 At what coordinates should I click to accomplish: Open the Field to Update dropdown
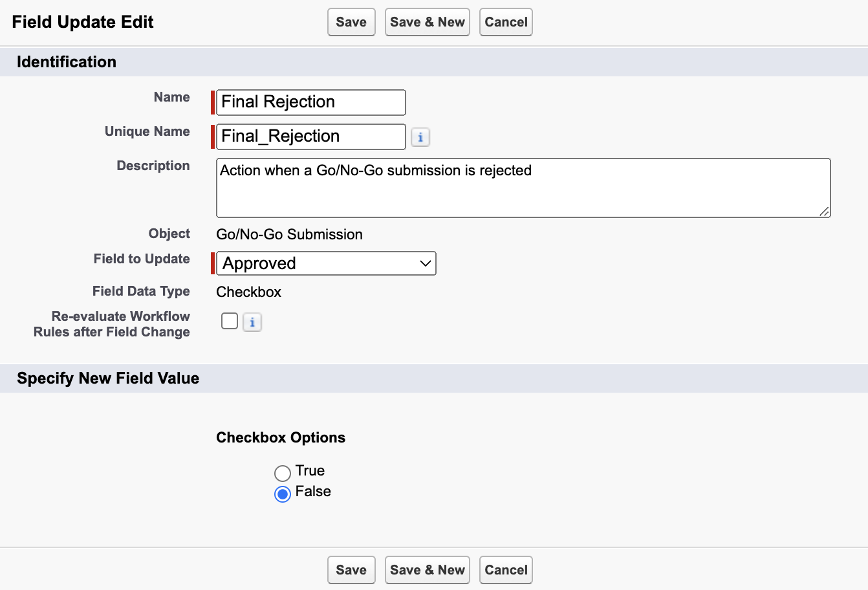pyautogui.click(x=326, y=263)
